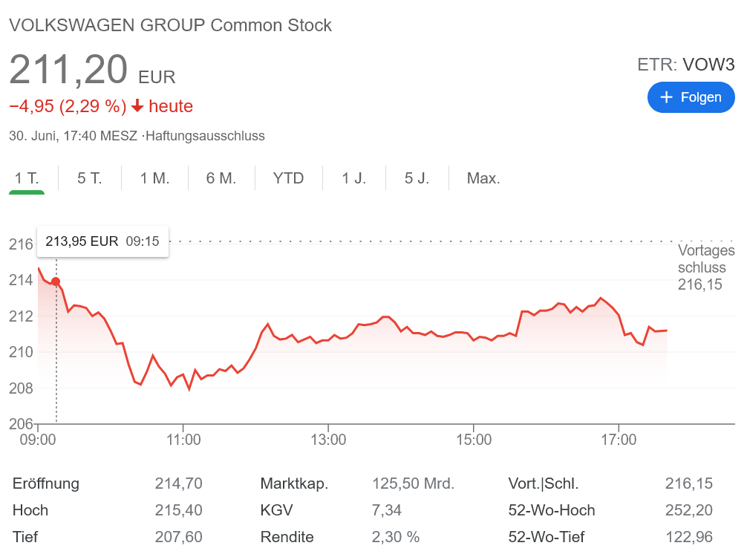Click the Folgen follow button
Image resolution: width=747 pixels, height=560 pixels.
(691, 97)
